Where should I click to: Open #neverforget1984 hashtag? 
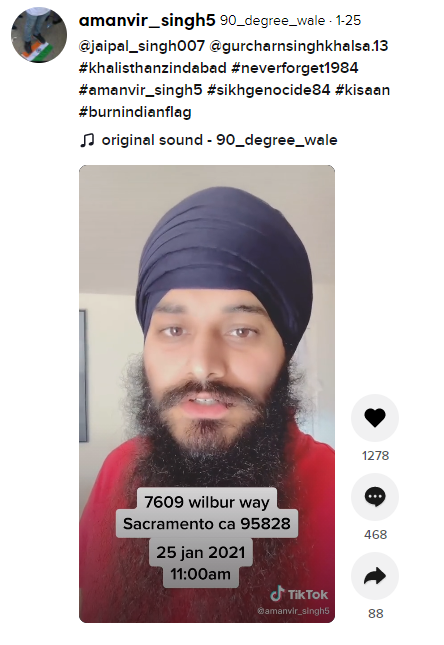click(x=295, y=68)
